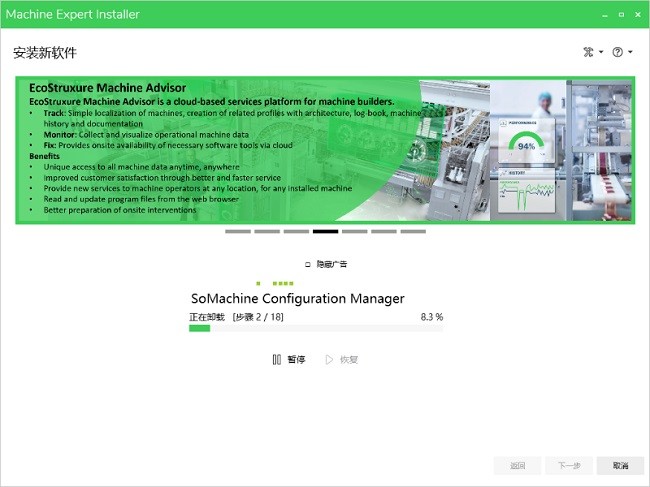Screen dimensions: 650x487
Task: Select the active fourth banner slide indicator
Action: click(x=325, y=231)
